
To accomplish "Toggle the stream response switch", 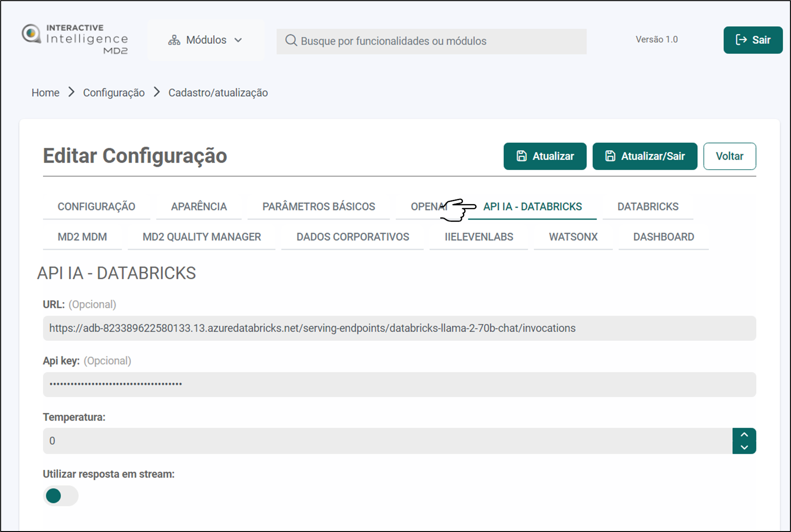I will [60, 496].
